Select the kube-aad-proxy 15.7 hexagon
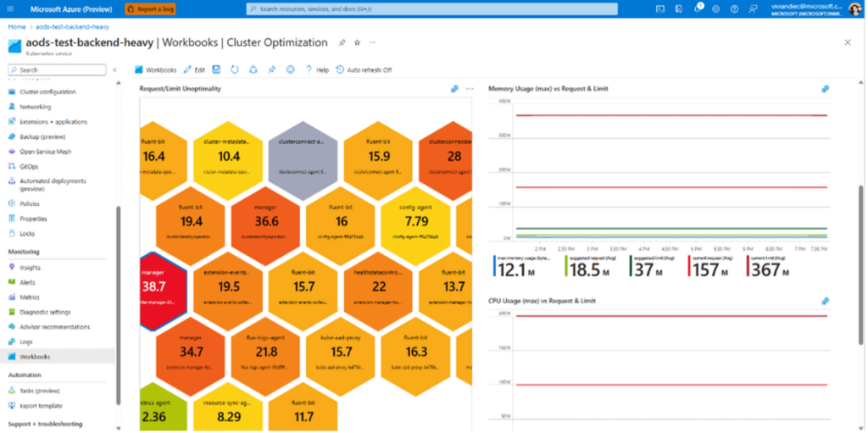Viewport: 868px width, 433px height. [x=341, y=357]
